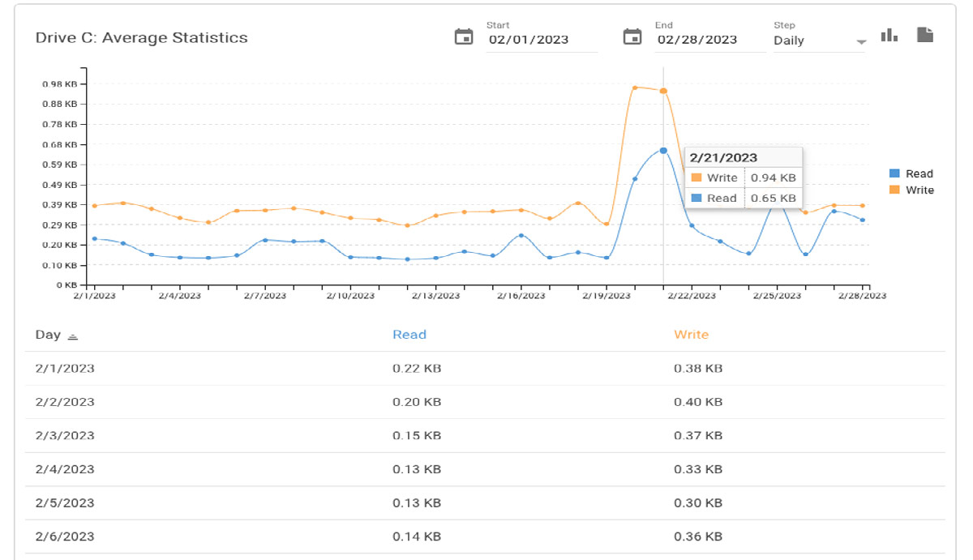Switch to bar chart view
The width and height of the screenshot is (973, 560).
(889, 36)
